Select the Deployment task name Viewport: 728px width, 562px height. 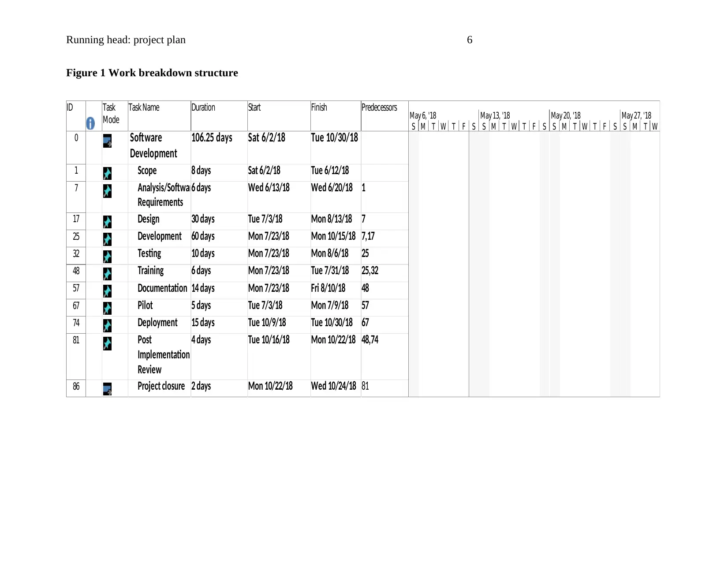tap(157, 323)
